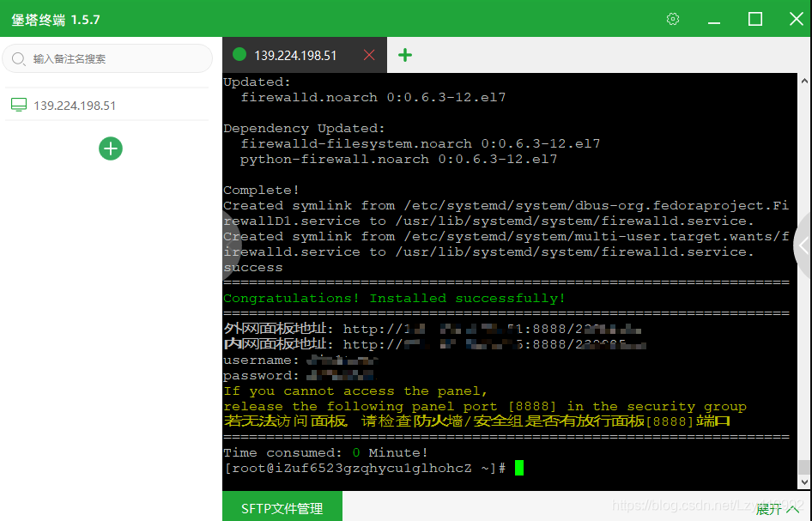Open SFTP文件管理 panel

point(282,507)
